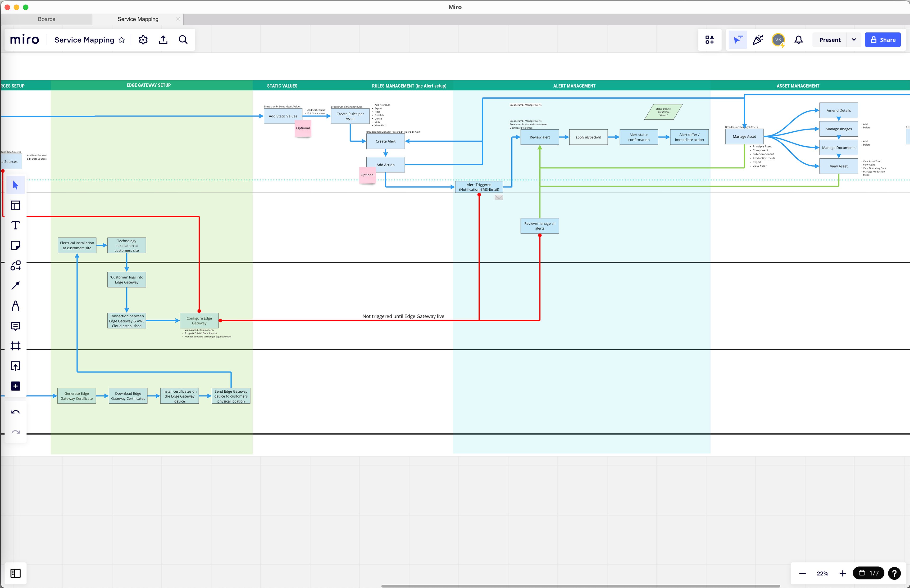The width and height of the screenshot is (910, 588).
Task: Click the Present button
Action: 830,40
